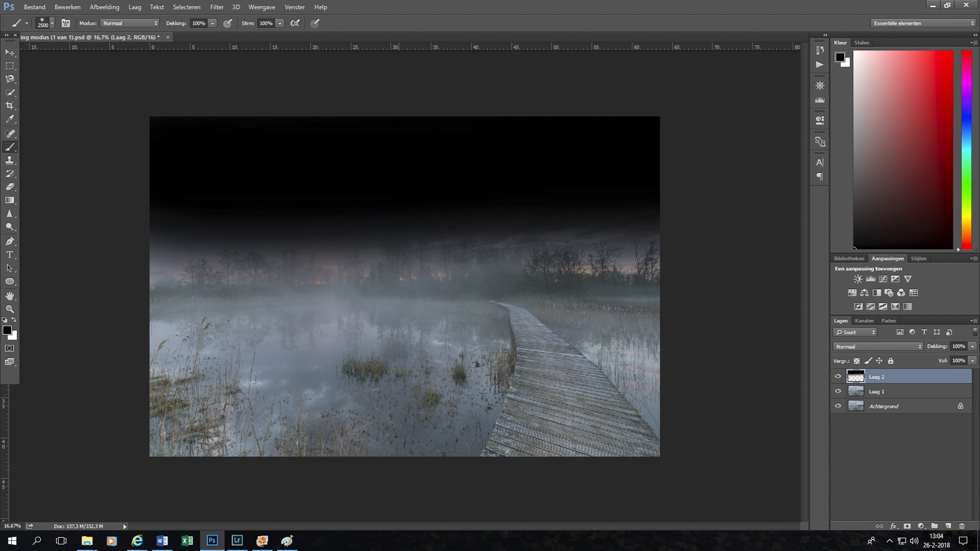Add a Channel Mixer adjustment
Viewport: 980px width, 551px height.
click(x=901, y=292)
